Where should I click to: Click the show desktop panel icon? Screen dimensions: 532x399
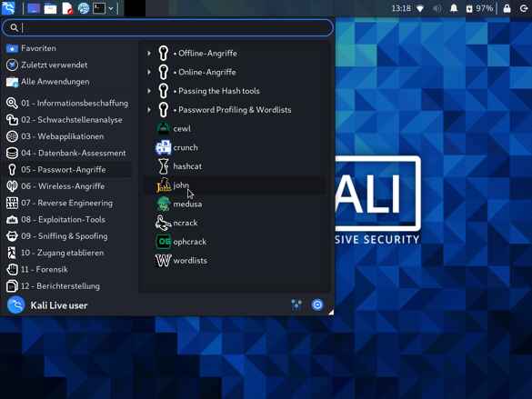click(x=34, y=8)
